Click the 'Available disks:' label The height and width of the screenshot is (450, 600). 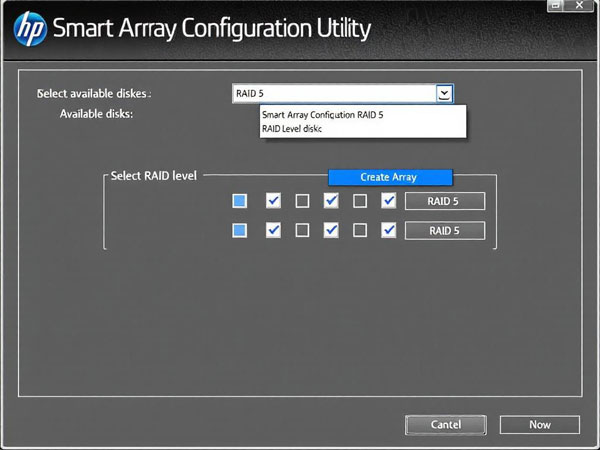point(96,114)
